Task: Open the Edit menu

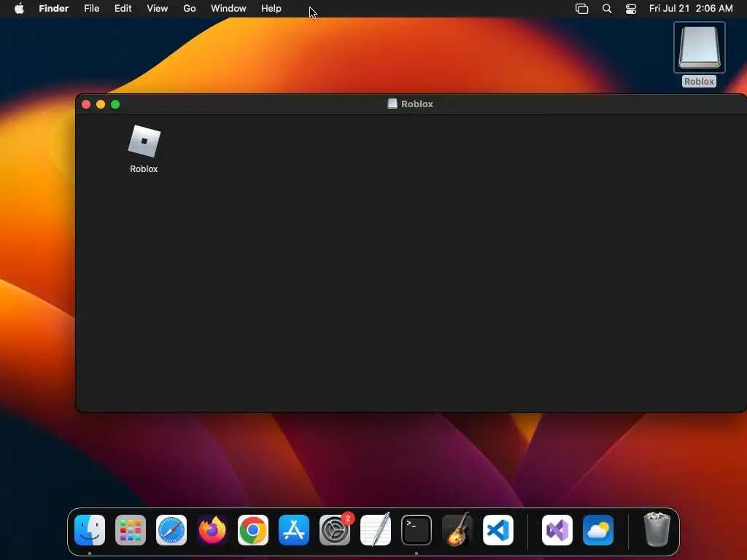Action: pos(123,9)
